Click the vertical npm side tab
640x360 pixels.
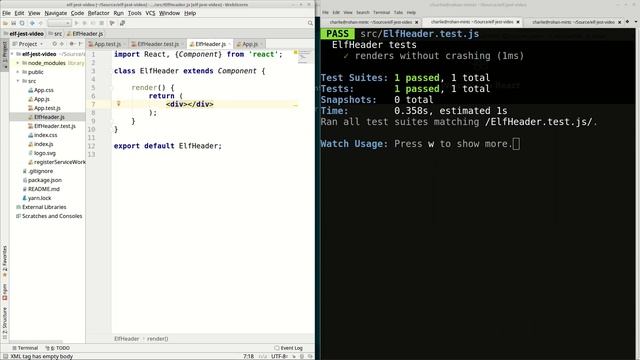pos(5,292)
